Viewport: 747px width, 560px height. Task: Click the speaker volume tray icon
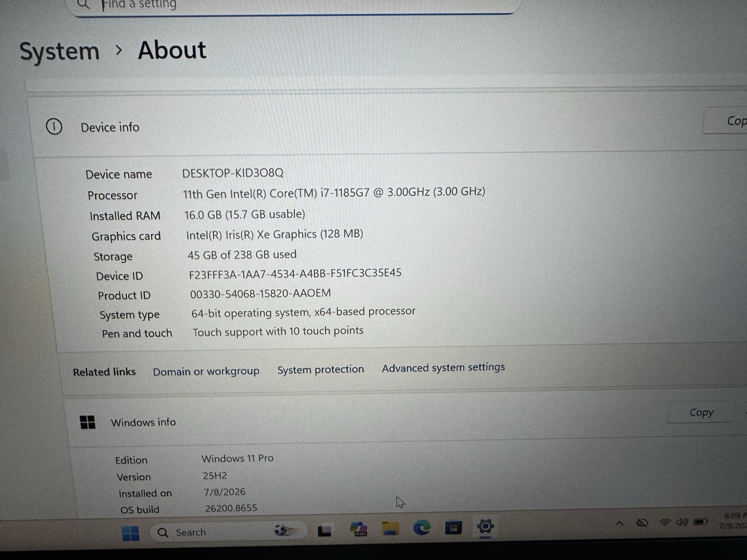(x=682, y=522)
